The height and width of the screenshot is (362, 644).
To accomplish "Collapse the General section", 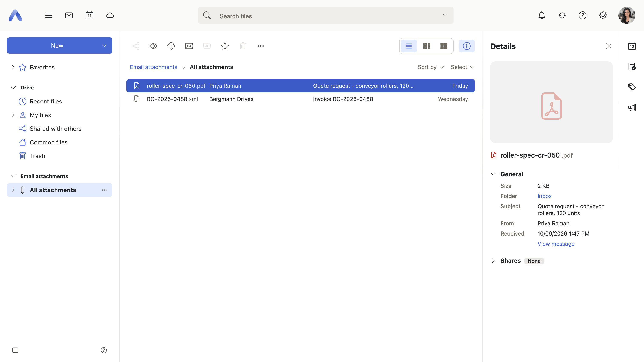I will coord(493,174).
